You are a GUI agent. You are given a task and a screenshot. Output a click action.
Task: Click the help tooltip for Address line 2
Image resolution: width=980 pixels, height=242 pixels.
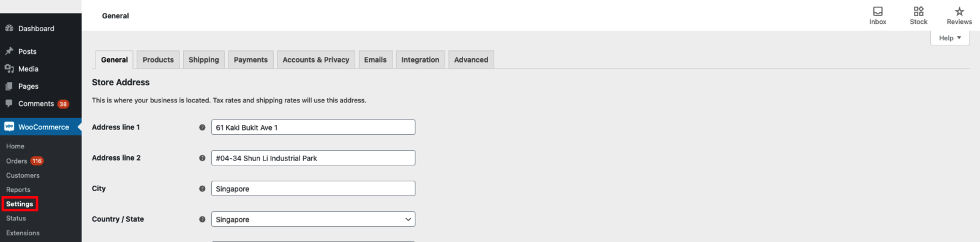pyautogui.click(x=202, y=158)
